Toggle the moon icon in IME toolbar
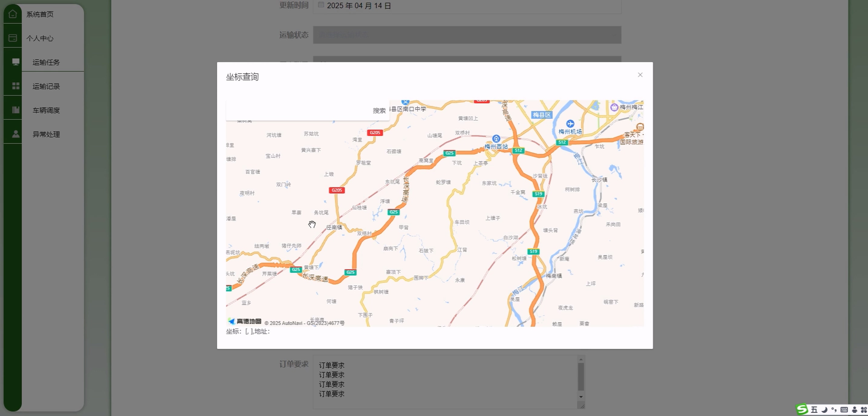The width and height of the screenshot is (868, 416). [824, 410]
